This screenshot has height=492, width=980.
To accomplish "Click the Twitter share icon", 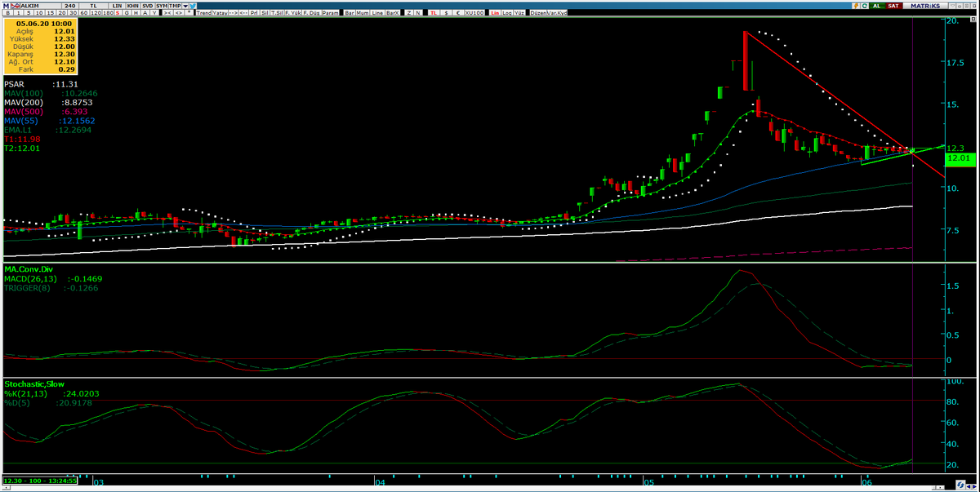I will (192, 4).
